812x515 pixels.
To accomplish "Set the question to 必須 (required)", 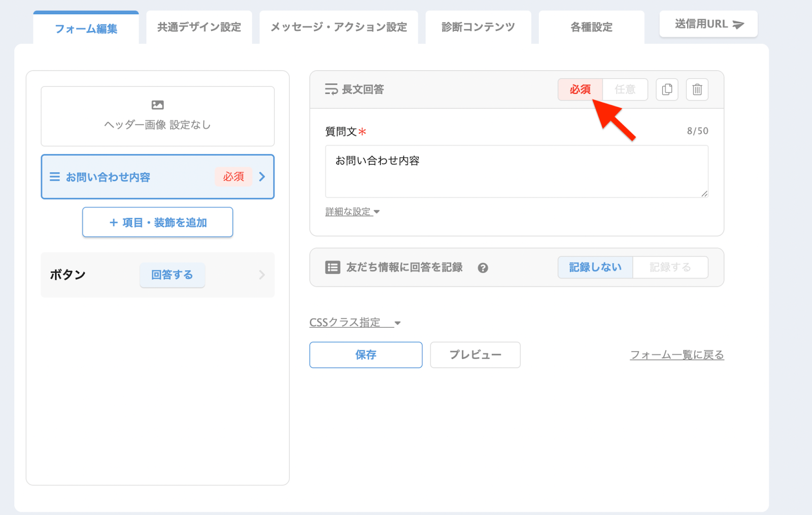I will coord(580,89).
